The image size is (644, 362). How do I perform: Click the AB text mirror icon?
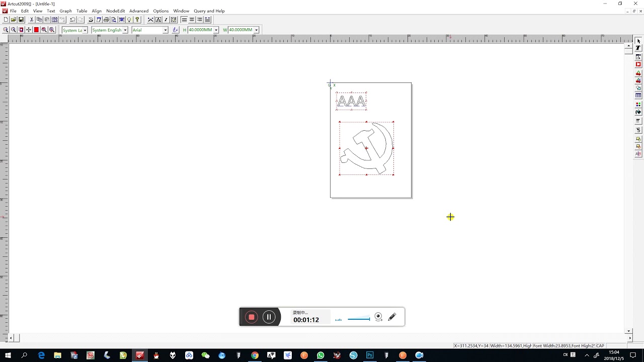click(x=638, y=153)
